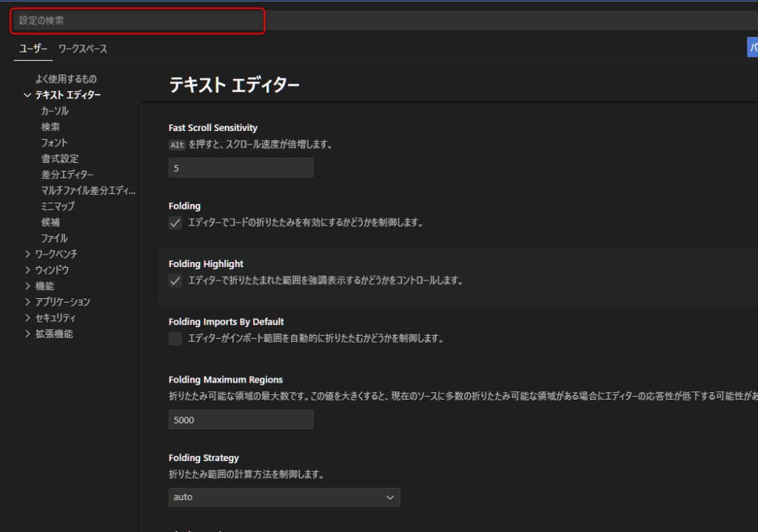The height and width of the screenshot is (532, 758).
Task: Disable the Folding checkbox
Action: [x=175, y=223]
